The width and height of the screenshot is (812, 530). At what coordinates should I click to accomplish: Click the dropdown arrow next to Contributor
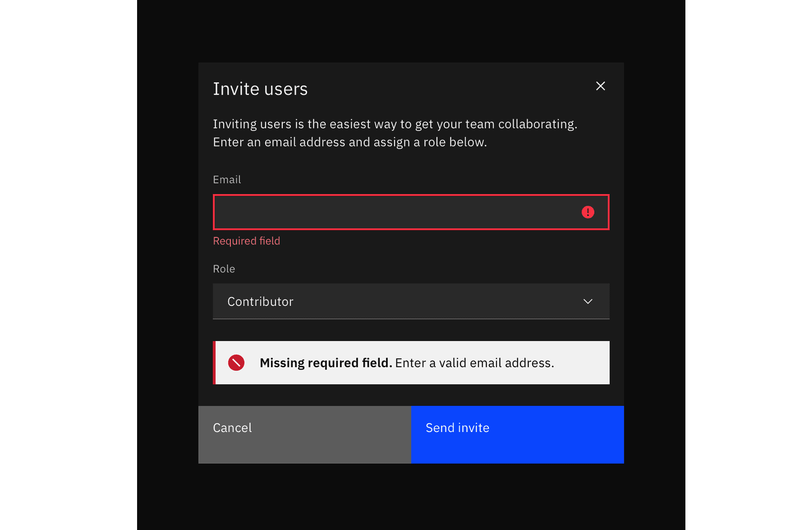[x=587, y=301]
